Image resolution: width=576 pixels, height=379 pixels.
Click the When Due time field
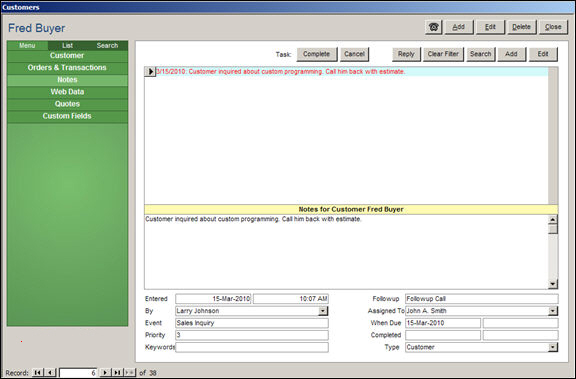point(521,323)
